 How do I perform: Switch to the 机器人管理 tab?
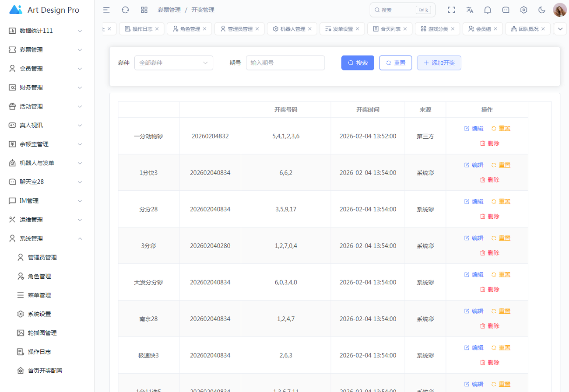point(288,29)
